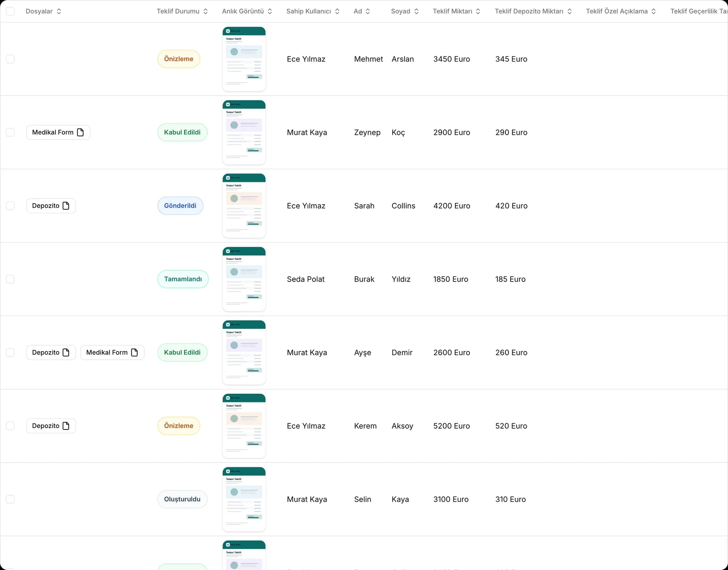Open Sarah Collins's Depozito file

click(51, 206)
